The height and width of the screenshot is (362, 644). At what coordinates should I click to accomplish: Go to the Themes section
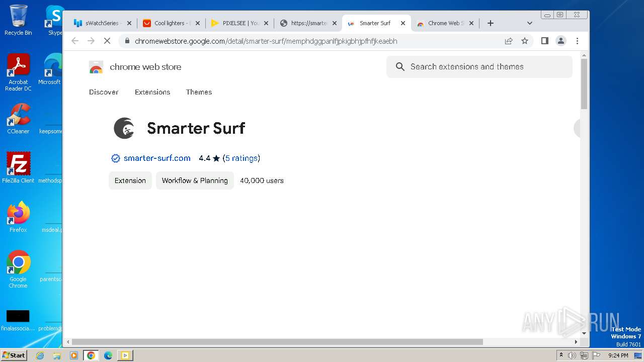199,92
